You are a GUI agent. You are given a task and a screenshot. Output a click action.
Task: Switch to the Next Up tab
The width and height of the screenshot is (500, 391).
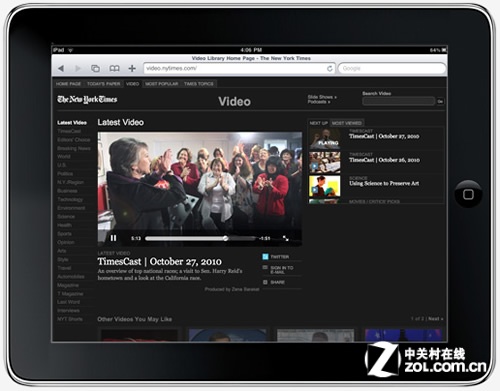pos(319,123)
